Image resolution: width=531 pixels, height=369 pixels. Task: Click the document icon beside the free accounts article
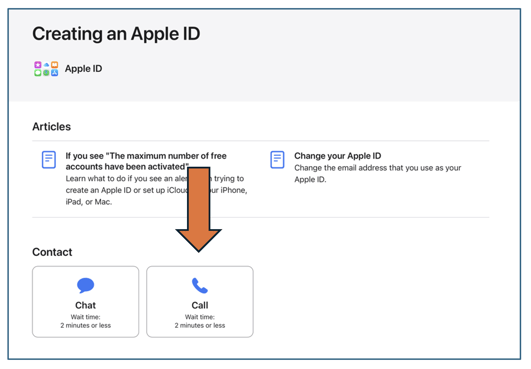click(x=49, y=160)
